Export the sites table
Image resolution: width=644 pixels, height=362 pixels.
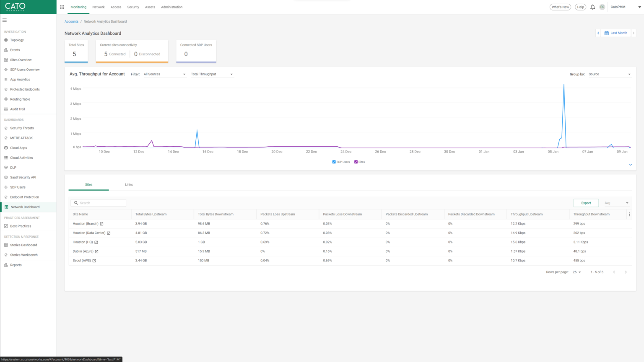tap(586, 203)
